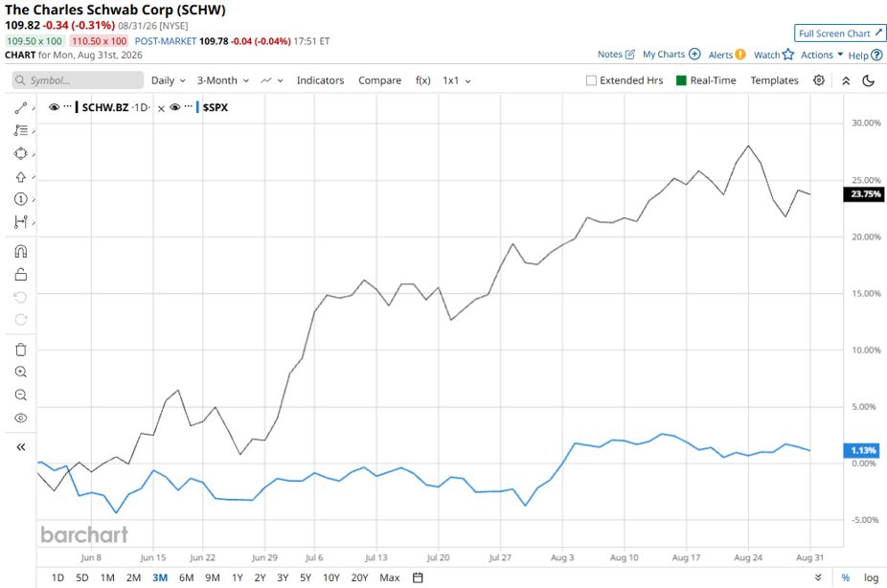The image size is (887, 588).
Task: Open the Daily interval dropdown
Action: coord(168,80)
